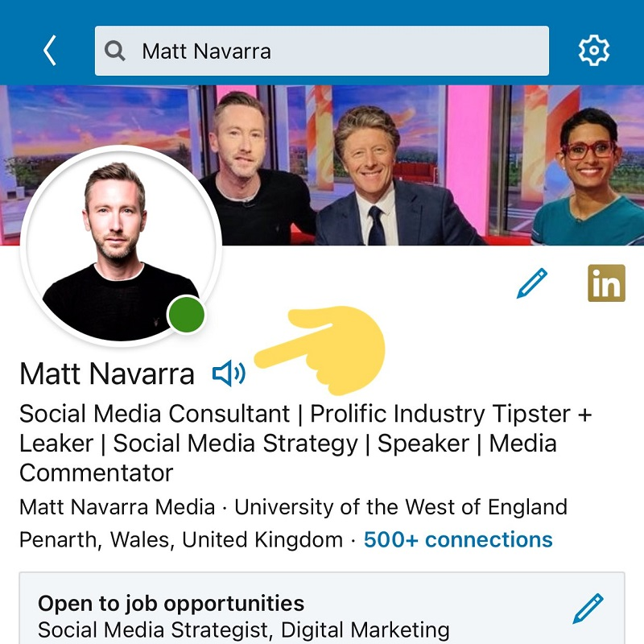Tap the back arrow icon
The height and width of the screenshot is (644, 644).
(49, 51)
